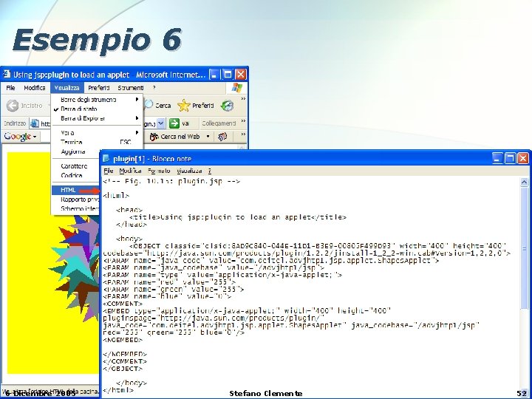Maximize the Blocco note window

tap(510, 158)
